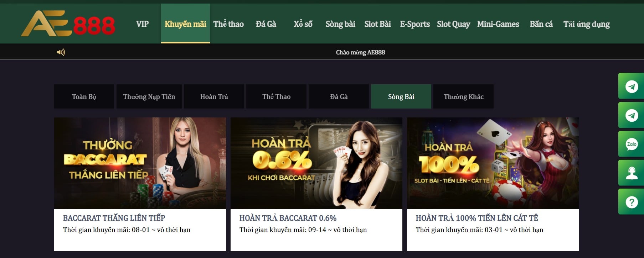644x258 pixels.
Task: Switch to the Thưởng Khác tab
Action: (463, 96)
